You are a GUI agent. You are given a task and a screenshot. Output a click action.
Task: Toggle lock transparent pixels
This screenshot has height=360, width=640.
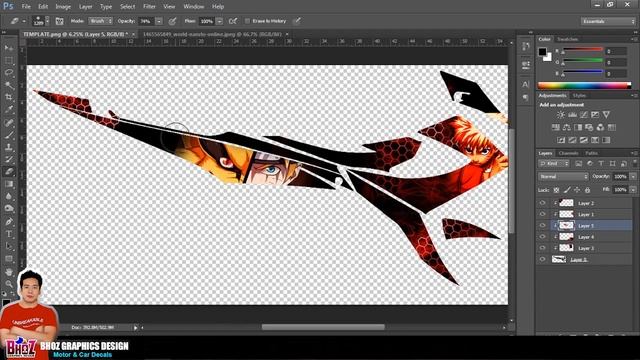click(x=556, y=190)
